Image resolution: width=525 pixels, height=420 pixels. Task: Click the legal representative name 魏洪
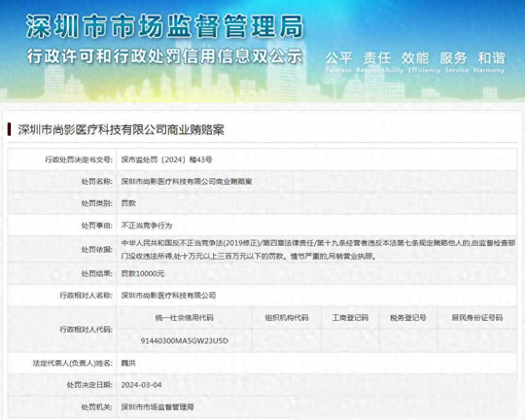coord(128,363)
